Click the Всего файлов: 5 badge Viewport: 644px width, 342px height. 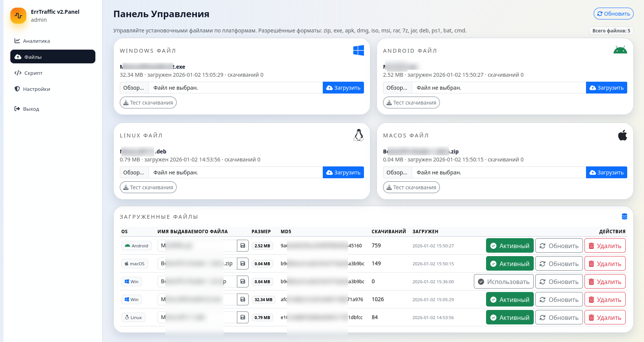click(611, 31)
